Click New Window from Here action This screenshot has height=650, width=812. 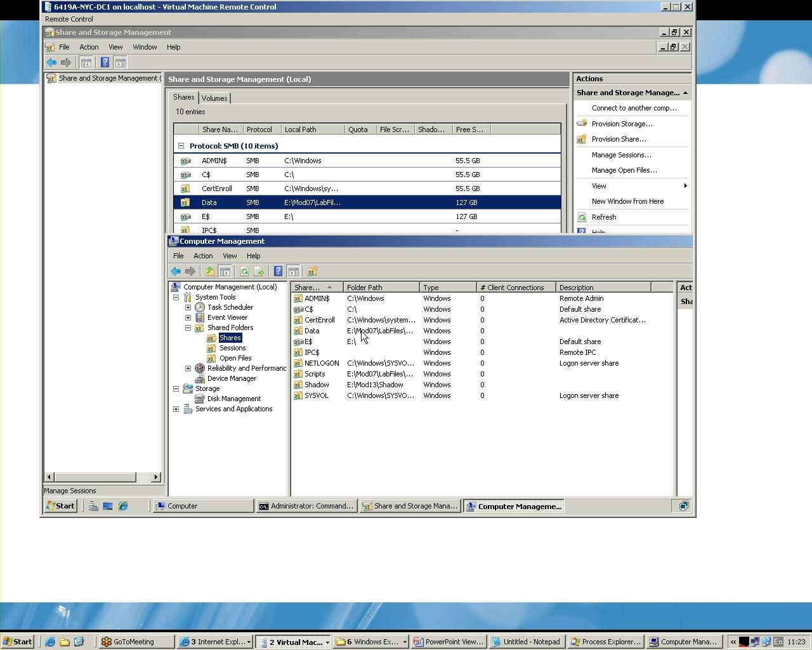[x=627, y=201]
